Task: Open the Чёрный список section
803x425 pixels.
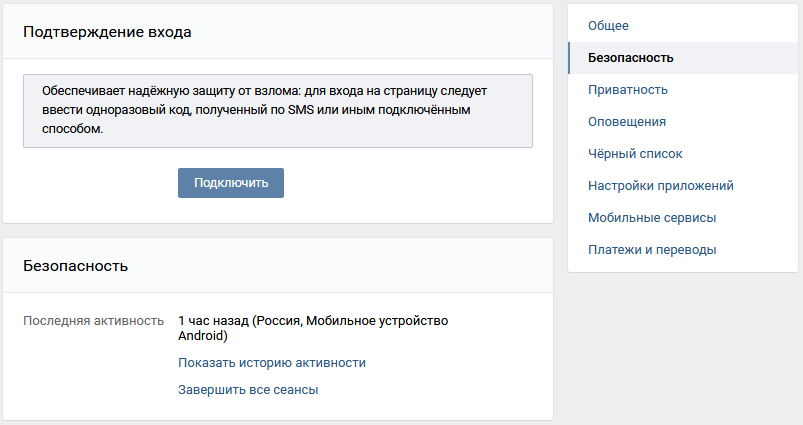Action: [x=635, y=154]
